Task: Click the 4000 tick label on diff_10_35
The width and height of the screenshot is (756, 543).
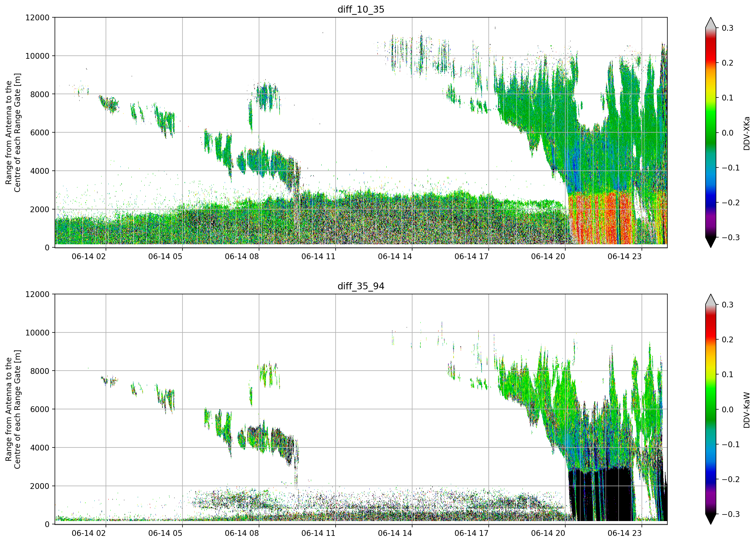Action: [40, 171]
